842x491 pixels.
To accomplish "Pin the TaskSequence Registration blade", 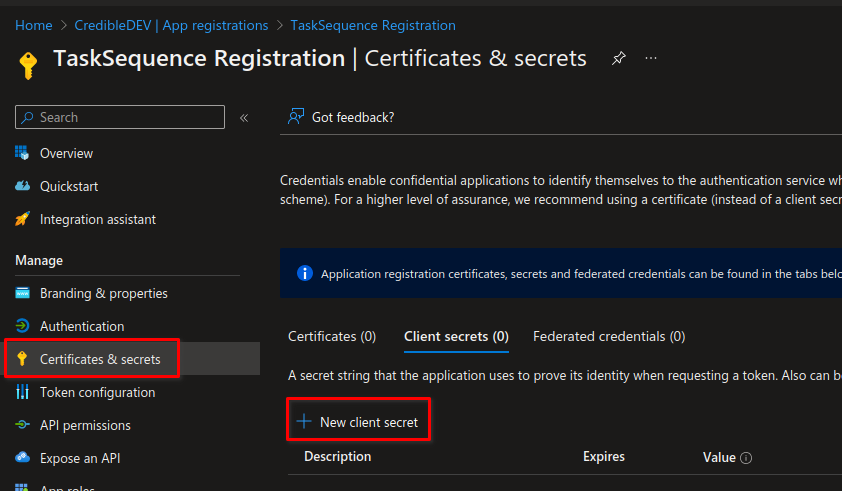I will point(619,58).
